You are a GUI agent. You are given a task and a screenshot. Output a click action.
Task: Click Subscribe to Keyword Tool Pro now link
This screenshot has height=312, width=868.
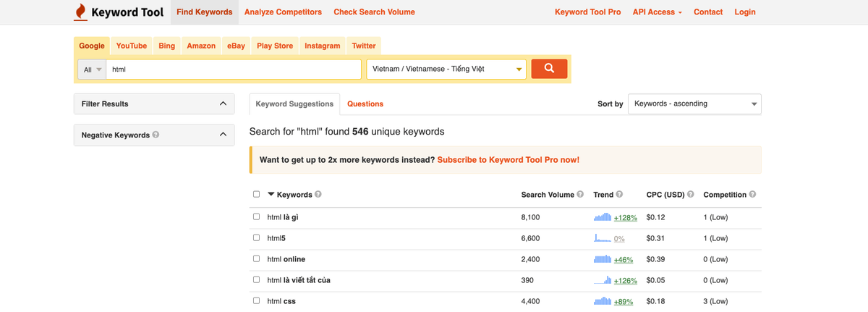[x=508, y=160]
